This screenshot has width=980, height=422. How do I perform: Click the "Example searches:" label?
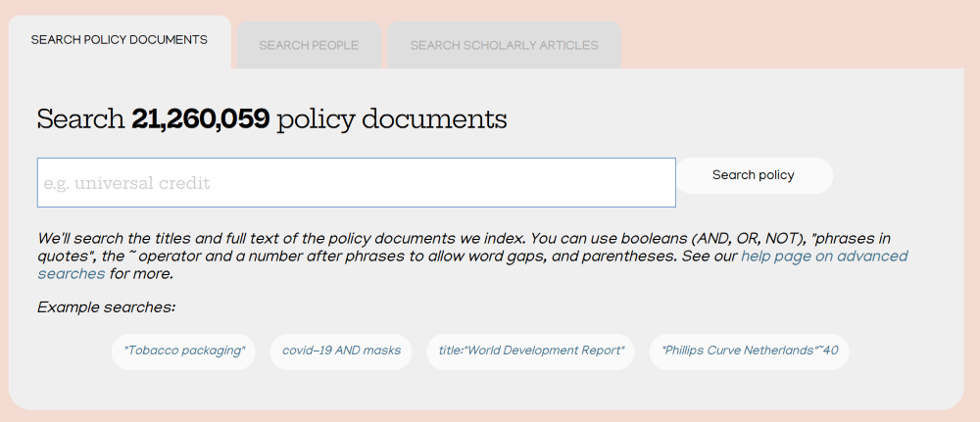tap(106, 307)
